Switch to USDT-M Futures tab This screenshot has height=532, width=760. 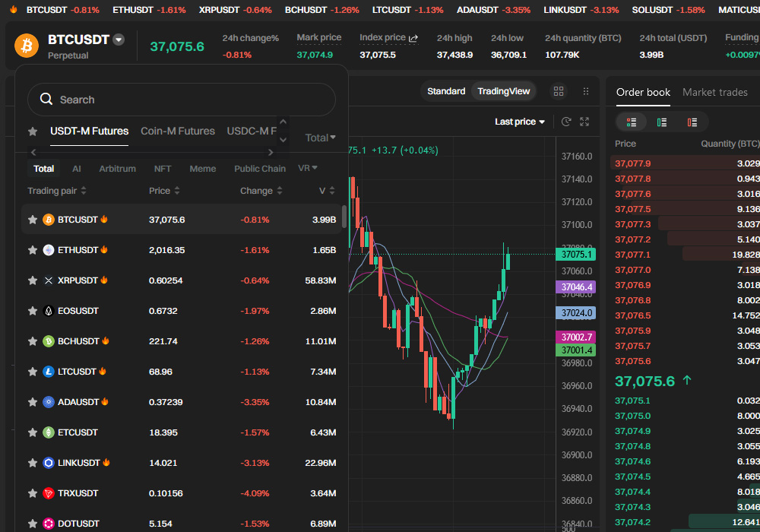pyautogui.click(x=89, y=131)
